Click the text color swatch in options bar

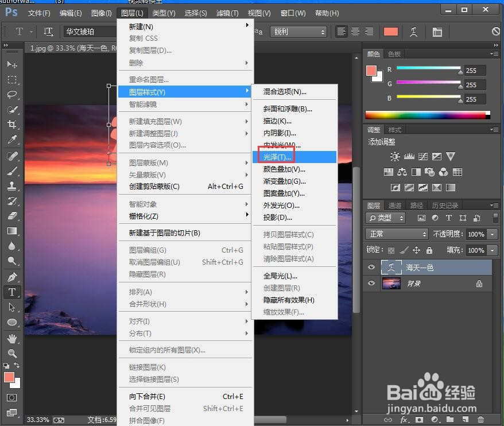point(391,32)
